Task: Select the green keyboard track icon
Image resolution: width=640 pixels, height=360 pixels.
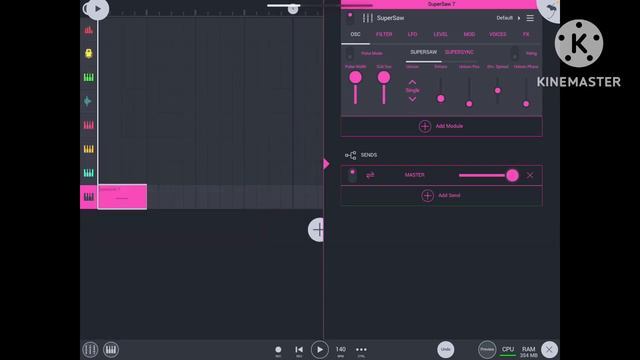Action: pyautogui.click(x=89, y=77)
